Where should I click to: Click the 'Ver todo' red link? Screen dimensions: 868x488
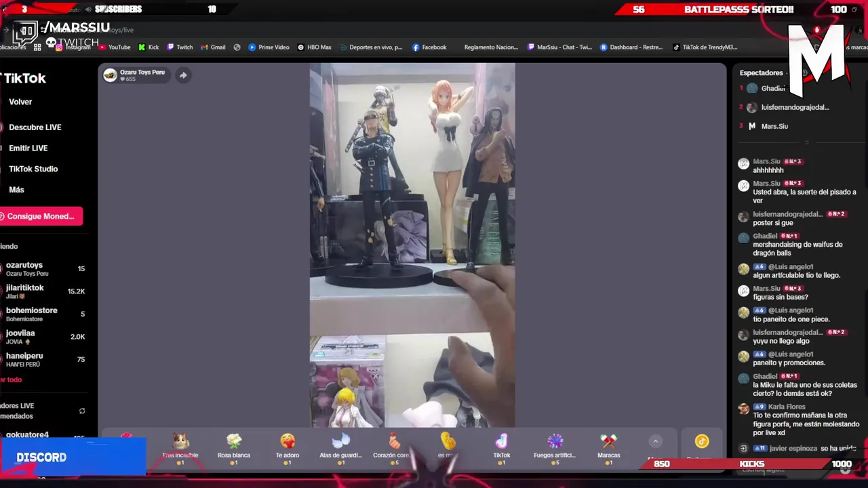pos(11,380)
